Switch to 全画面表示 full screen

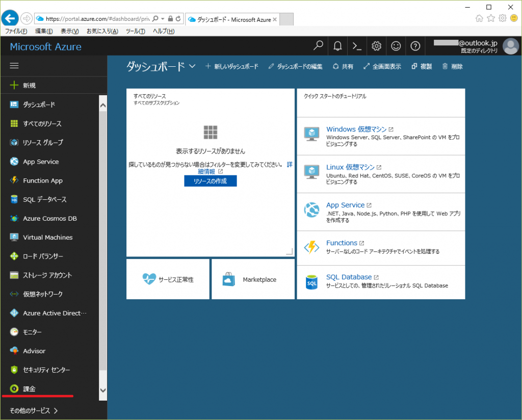click(382, 67)
